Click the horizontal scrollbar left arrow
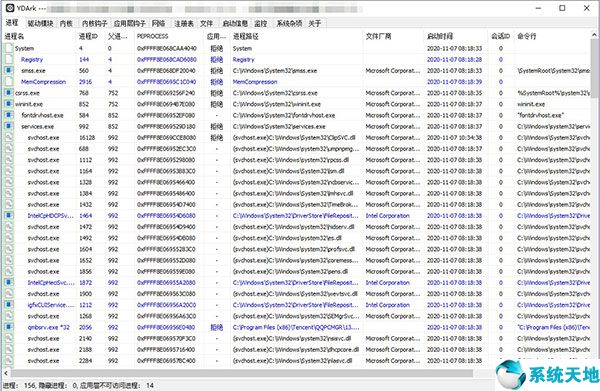The height and width of the screenshot is (391, 600). (x=6, y=373)
